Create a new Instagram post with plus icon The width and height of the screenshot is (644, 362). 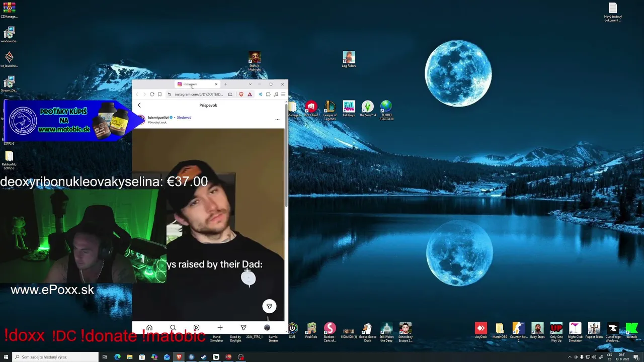coord(220,328)
